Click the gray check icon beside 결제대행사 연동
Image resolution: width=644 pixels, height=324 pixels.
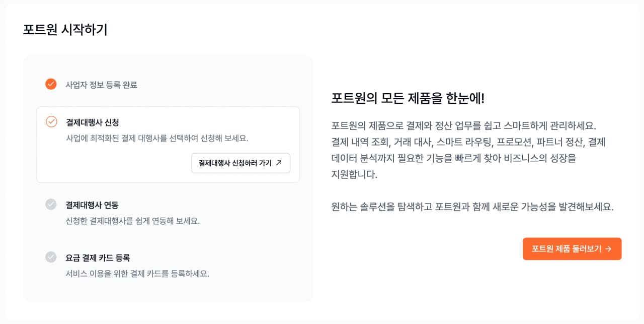[51, 204]
